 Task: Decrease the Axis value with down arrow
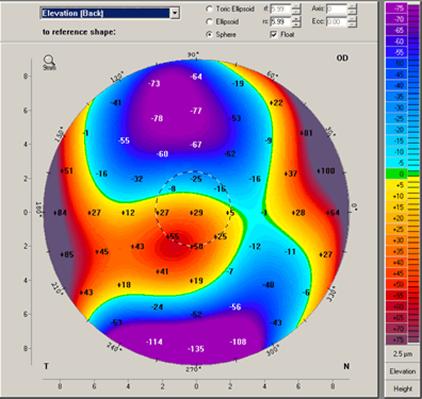pyautogui.click(x=352, y=12)
